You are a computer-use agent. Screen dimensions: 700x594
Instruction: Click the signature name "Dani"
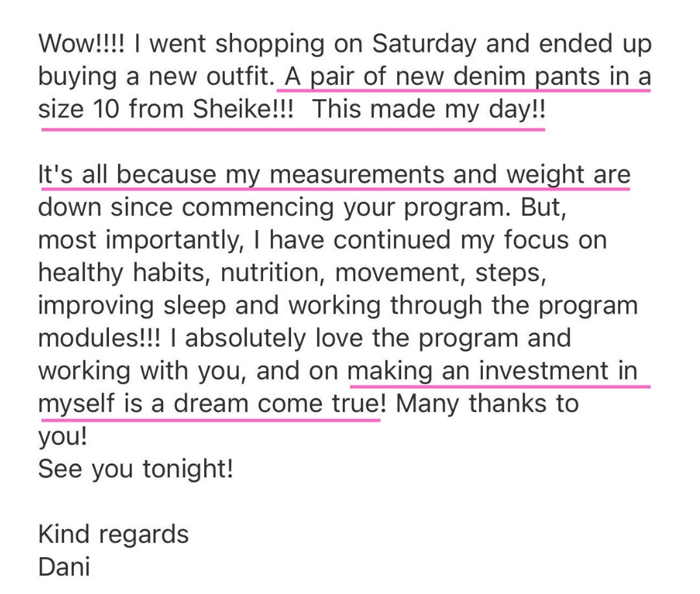64,567
